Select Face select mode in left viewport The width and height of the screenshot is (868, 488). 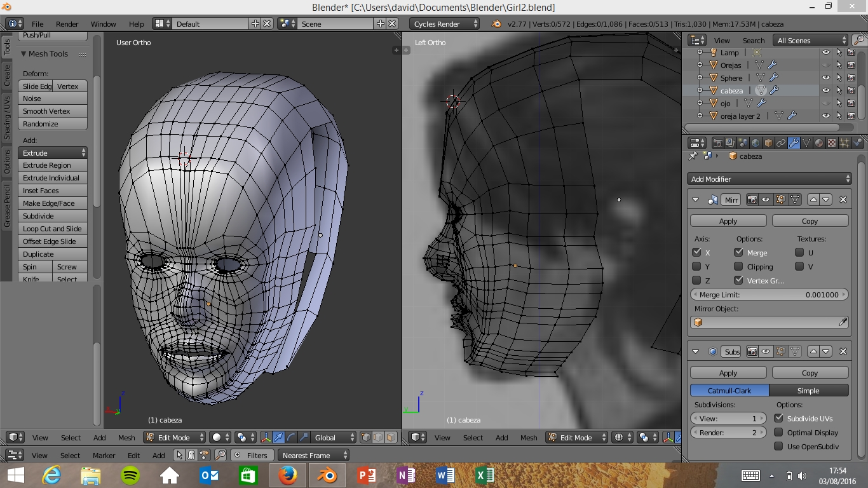click(x=391, y=437)
